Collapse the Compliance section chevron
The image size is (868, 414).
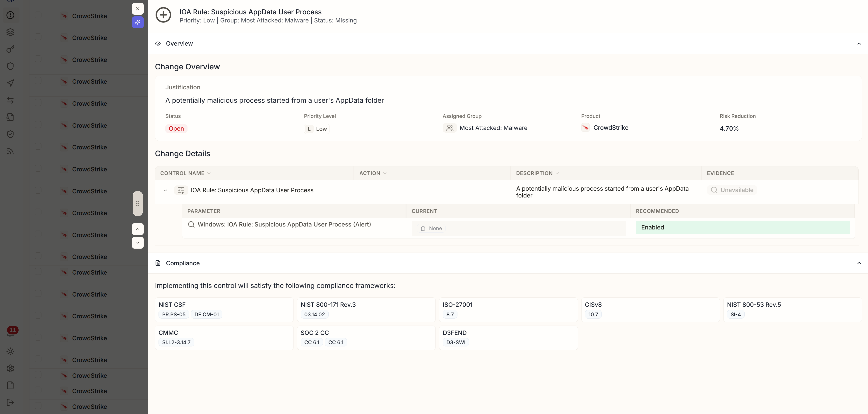[x=859, y=263]
